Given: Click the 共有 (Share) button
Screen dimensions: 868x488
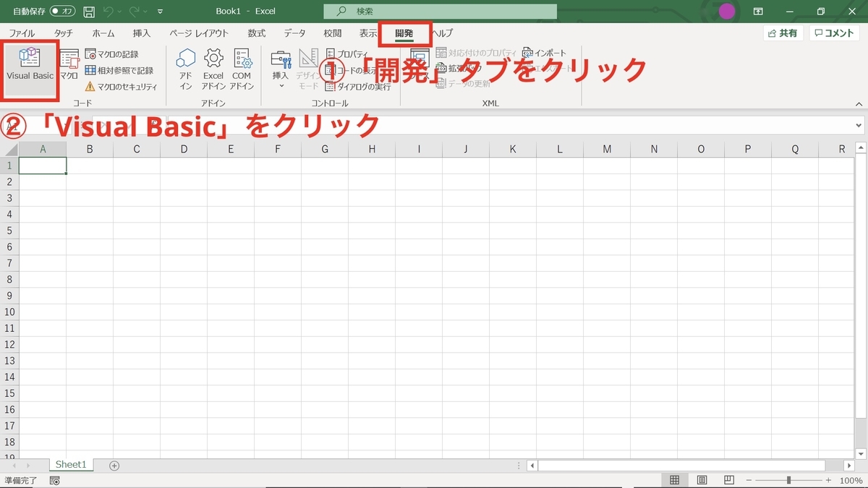Looking at the screenshot, I should point(783,33).
